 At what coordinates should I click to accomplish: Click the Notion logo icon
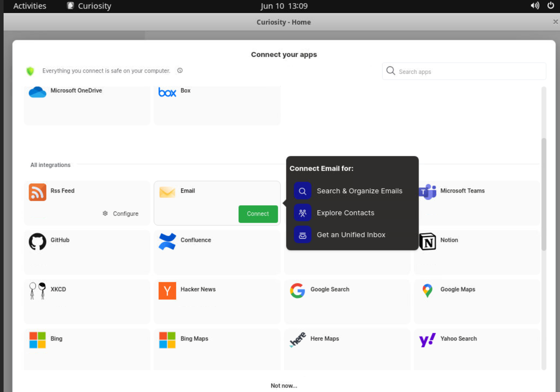(x=427, y=241)
